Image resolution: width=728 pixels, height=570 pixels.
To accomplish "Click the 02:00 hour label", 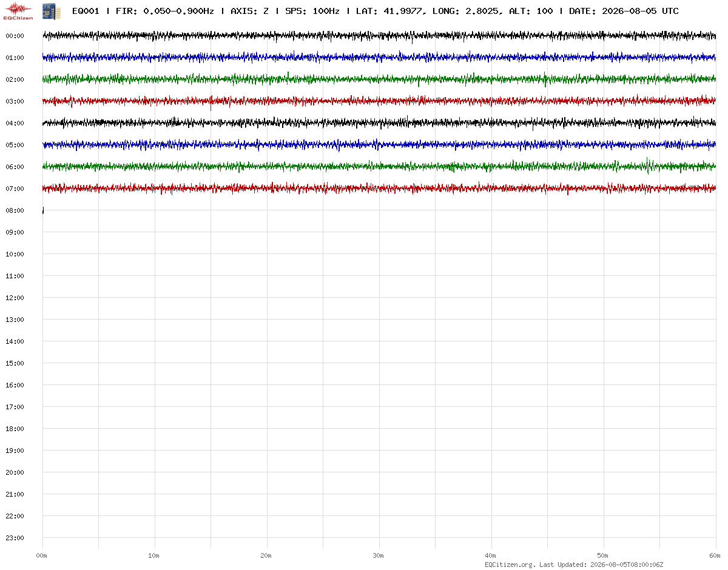I will tap(15, 79).
